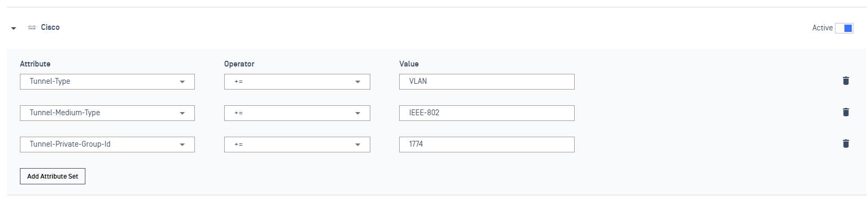Click the Value column header
The image size is (868, 199).
click(x=409, y=64)
